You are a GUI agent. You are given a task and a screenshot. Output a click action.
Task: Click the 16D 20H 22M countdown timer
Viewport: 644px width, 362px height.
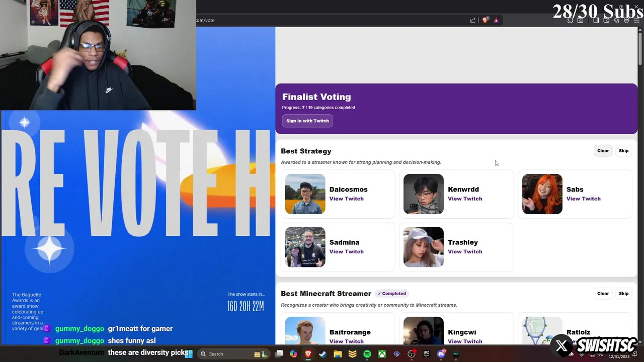pyautogui.click(x=246, y=306)
